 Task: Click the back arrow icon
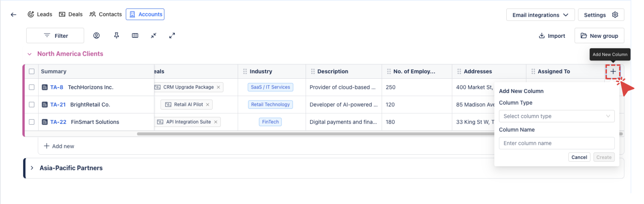(14, 15)
